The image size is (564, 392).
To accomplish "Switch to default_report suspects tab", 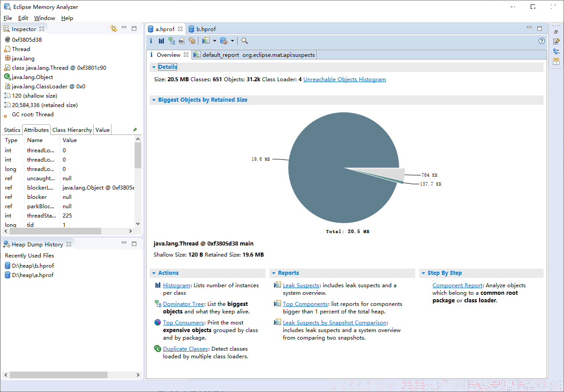I will [x=254, y=55].
